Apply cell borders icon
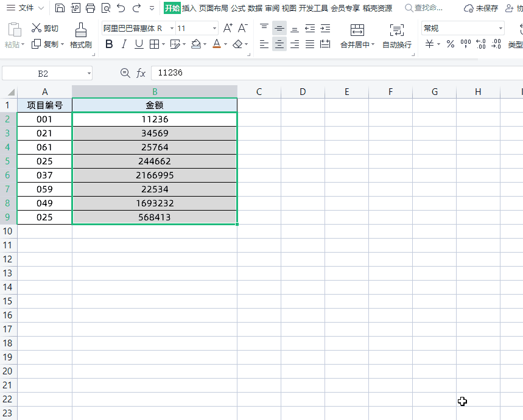523x420 pixels. tap(154, 44)
